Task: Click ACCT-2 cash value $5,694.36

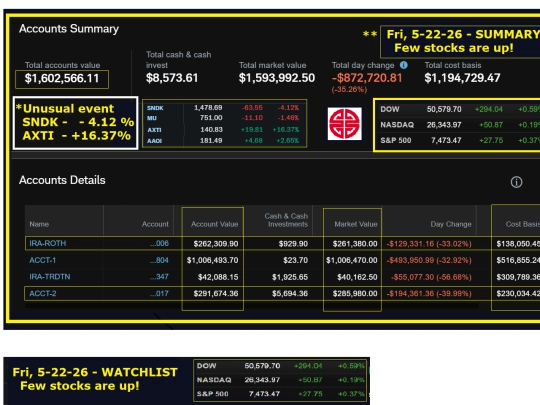Action: pos(290,293)
